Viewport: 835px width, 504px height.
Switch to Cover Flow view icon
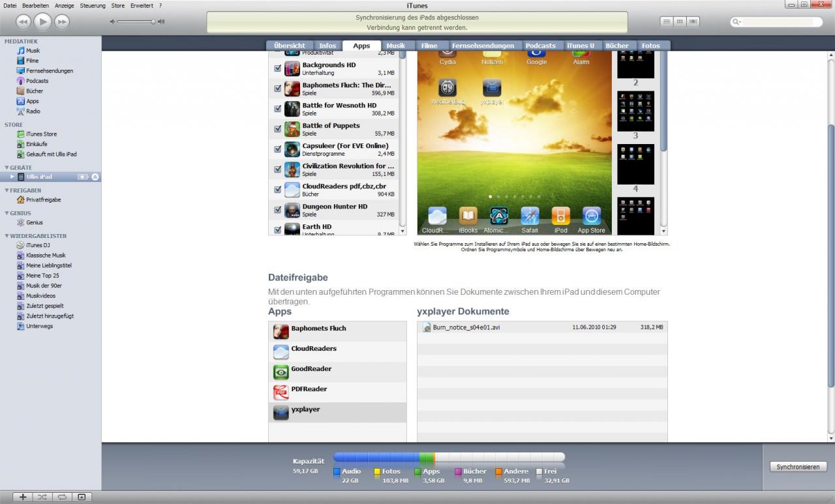point(693,22)
